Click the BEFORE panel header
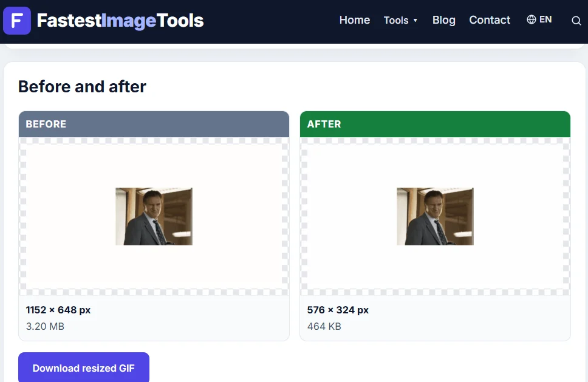This screenshot has height=382, width=588. (x=154, y=124)
